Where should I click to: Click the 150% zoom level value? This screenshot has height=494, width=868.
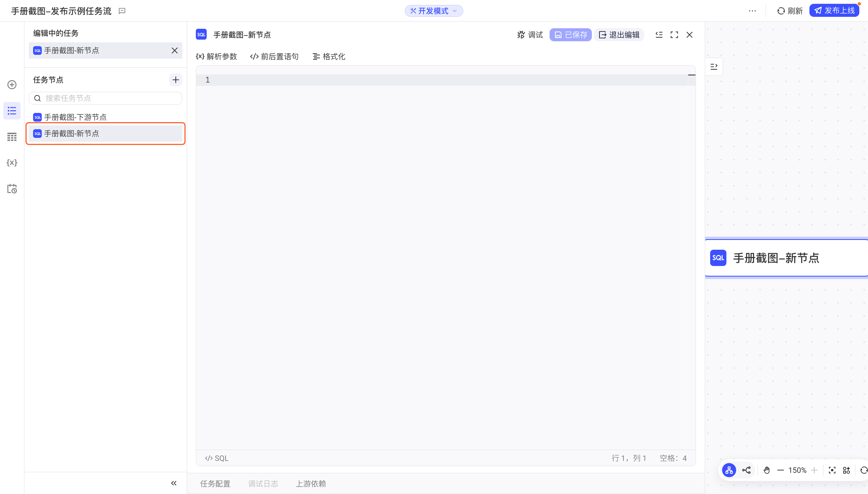pyautogui.click(x=797, y=470)
